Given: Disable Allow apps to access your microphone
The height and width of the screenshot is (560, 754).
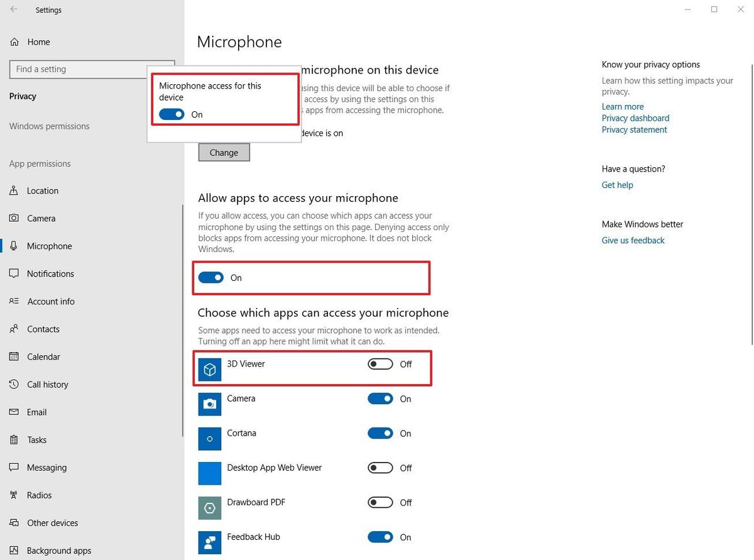Looking at the screenshot, I should pyautogui.click(x=211, y=277).
